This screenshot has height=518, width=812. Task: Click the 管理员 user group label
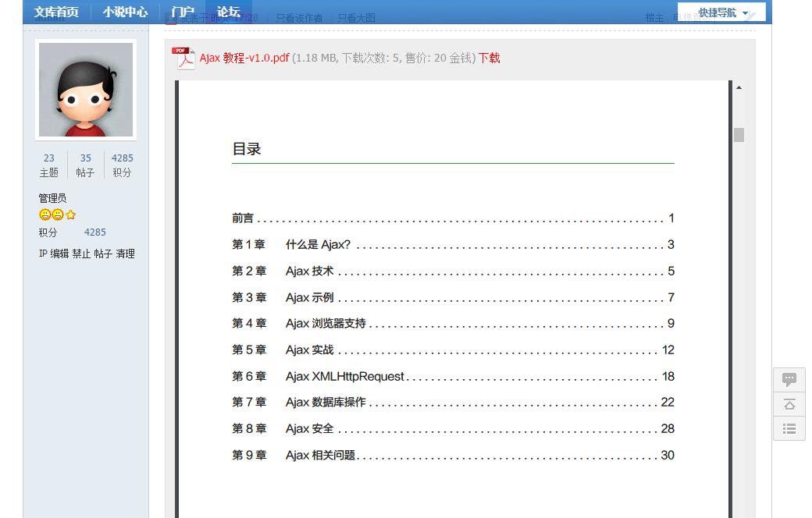52,198
